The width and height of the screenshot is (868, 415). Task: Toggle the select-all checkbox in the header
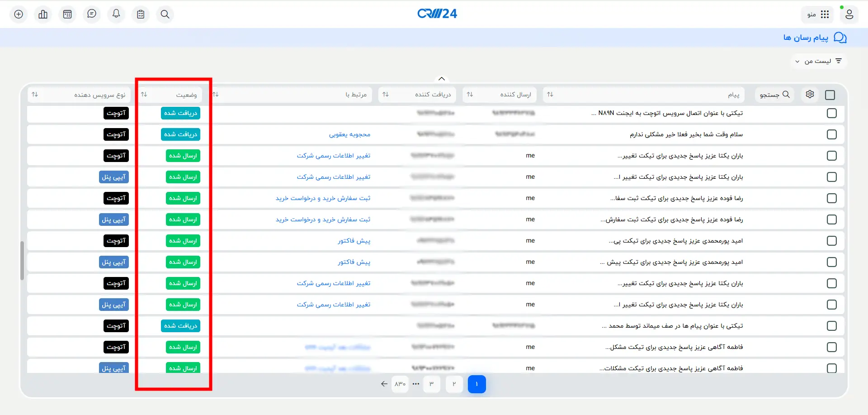coord(830,95)
